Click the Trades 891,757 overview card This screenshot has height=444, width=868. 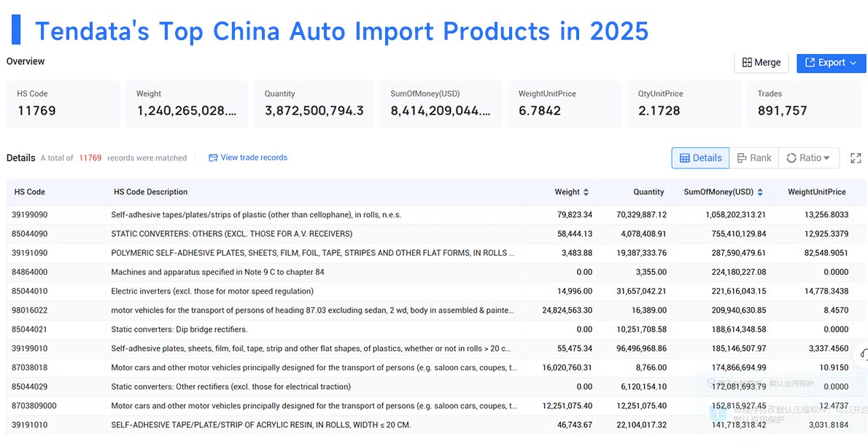(x=804, y=104)
